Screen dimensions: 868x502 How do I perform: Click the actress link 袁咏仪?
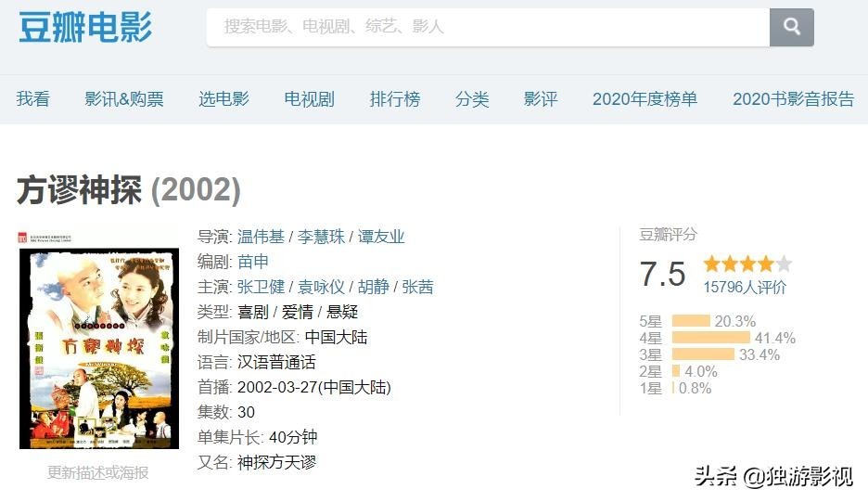click(321, 287)
